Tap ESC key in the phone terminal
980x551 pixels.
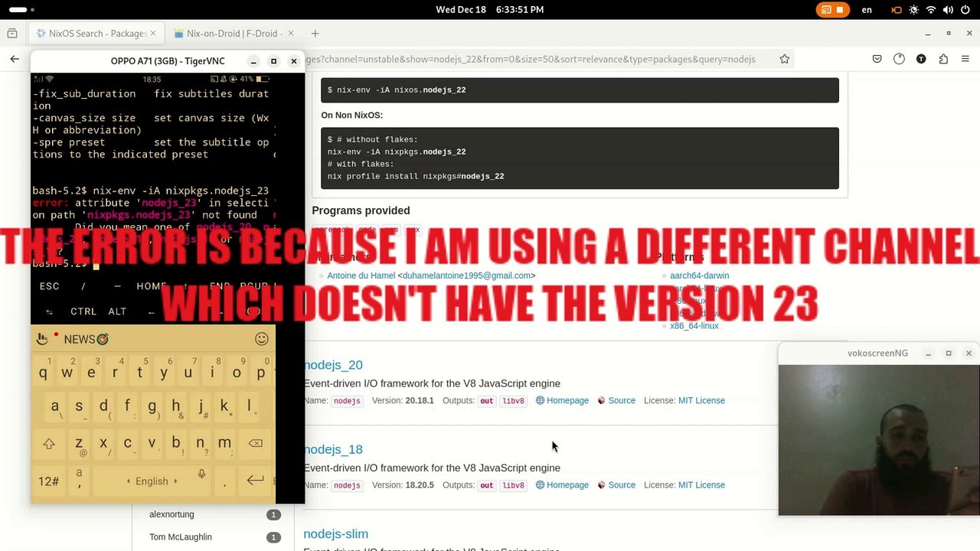coord(49,286)
